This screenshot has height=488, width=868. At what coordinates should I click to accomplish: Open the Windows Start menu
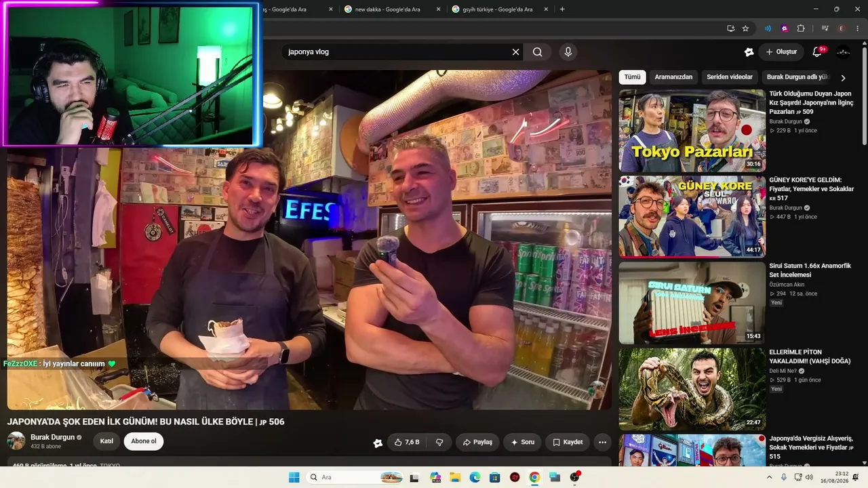point(294,477)
